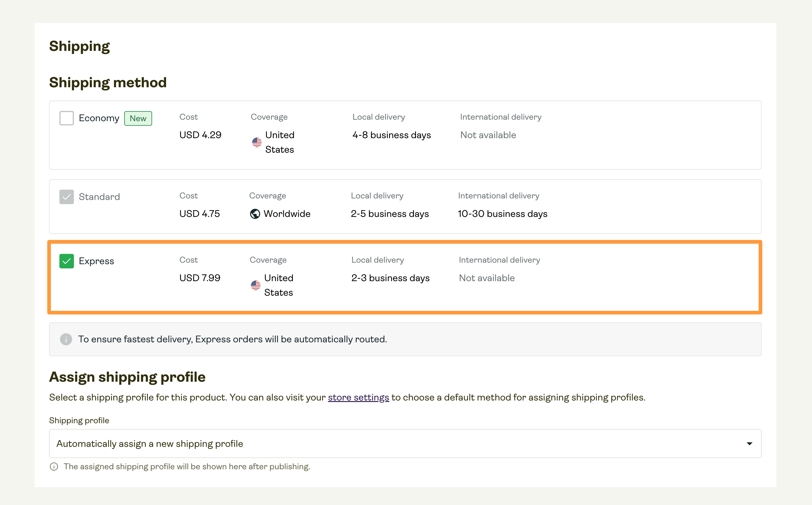This screenshot has width=812, height=505.
Task: Open the Shipping profile dropdown
Action: coord(405,444)
